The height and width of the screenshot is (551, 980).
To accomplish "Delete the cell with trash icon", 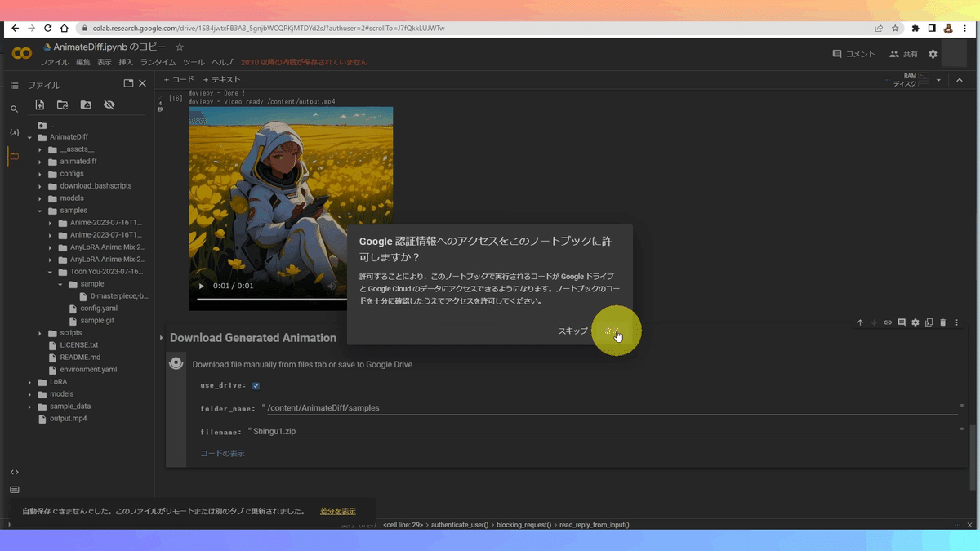I will (x=943, y=322).
